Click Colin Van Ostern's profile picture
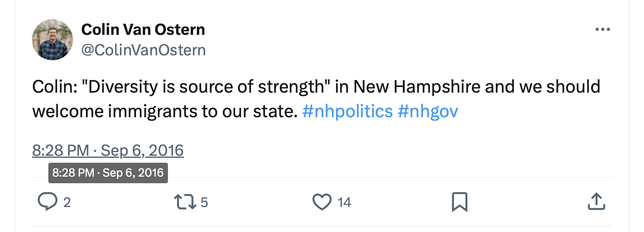The image size is (644, 232). click(x=52, y=40)
